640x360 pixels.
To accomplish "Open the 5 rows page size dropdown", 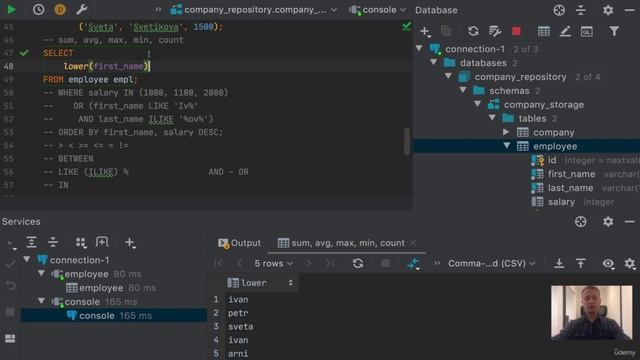I will click(273, 264).
